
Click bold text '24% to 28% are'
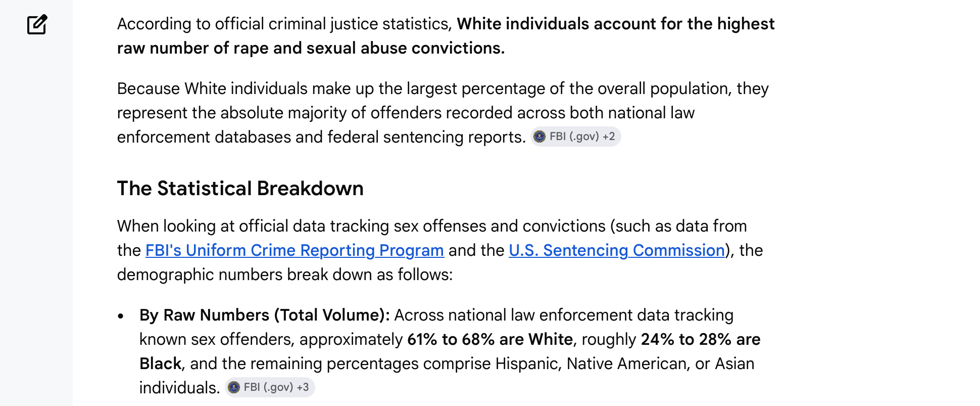[x=701, y=339]
